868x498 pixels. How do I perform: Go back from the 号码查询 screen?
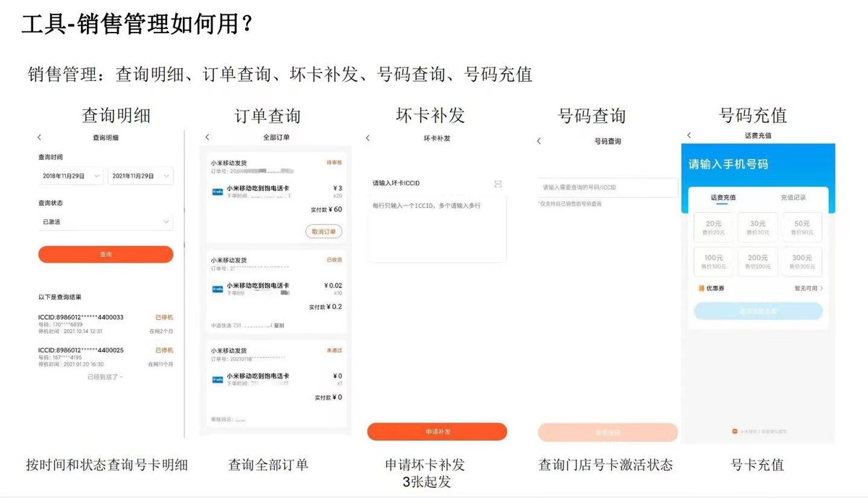coord(539,141)
